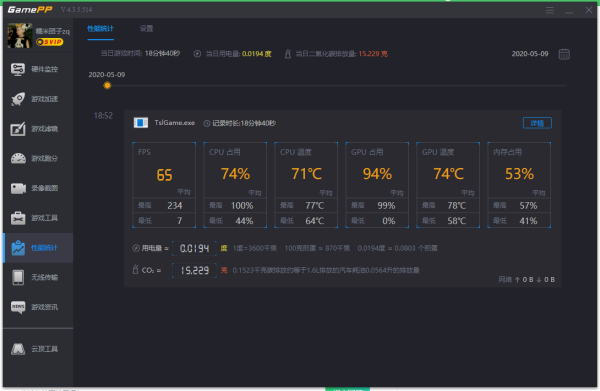Image resolution: width=600 pixels, height=391 pixels.
Task: Click the CO2 value 15.229 field
Action: 194,270
